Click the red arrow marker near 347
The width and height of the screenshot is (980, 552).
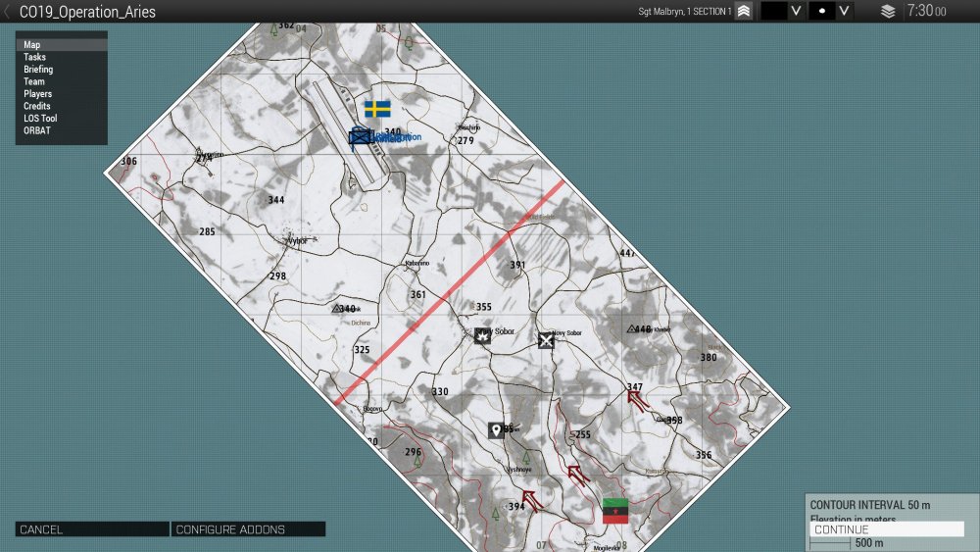point(638,400)
